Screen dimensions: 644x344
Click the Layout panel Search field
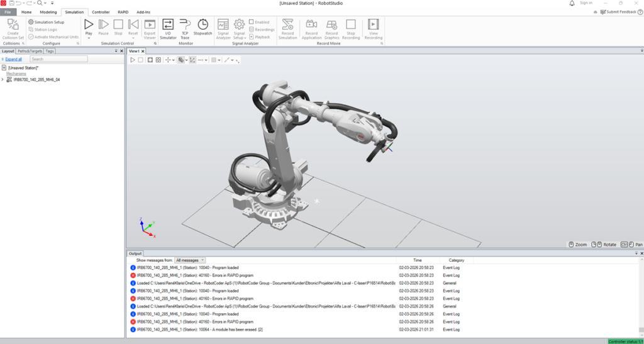[x=58, y=59]
